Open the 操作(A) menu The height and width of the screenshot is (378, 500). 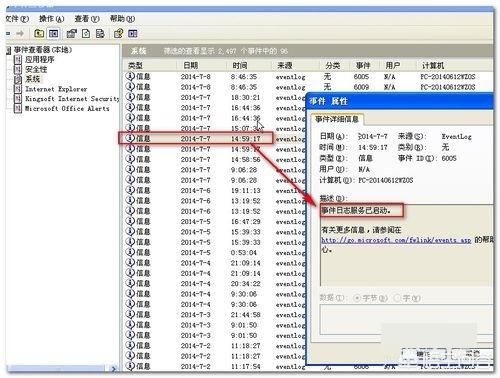point(51,19)
